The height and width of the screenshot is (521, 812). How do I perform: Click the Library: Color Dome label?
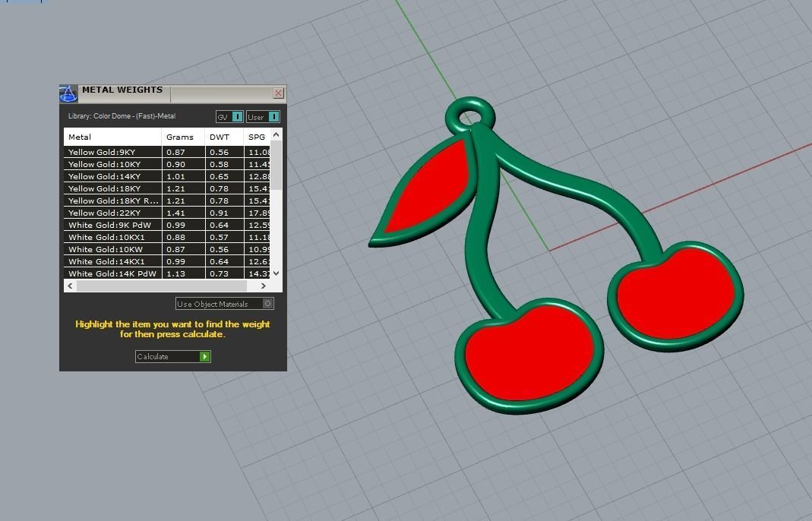(x=122, y=116)
